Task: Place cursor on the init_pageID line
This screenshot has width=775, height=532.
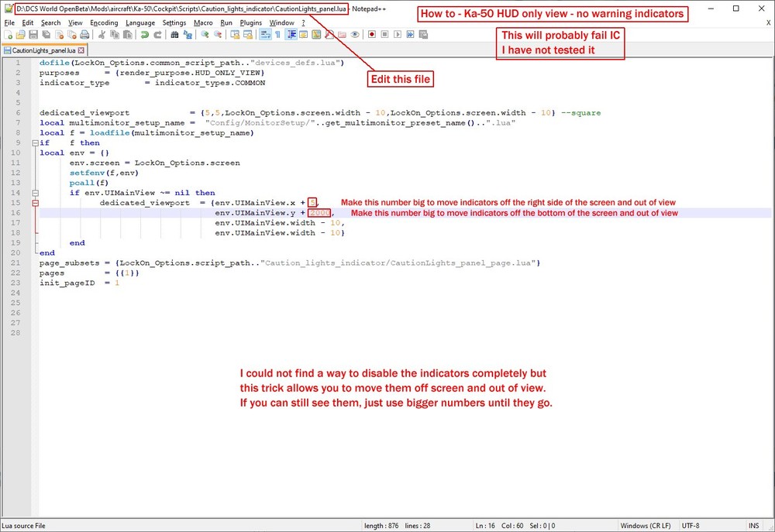Action: pos(79,283)
